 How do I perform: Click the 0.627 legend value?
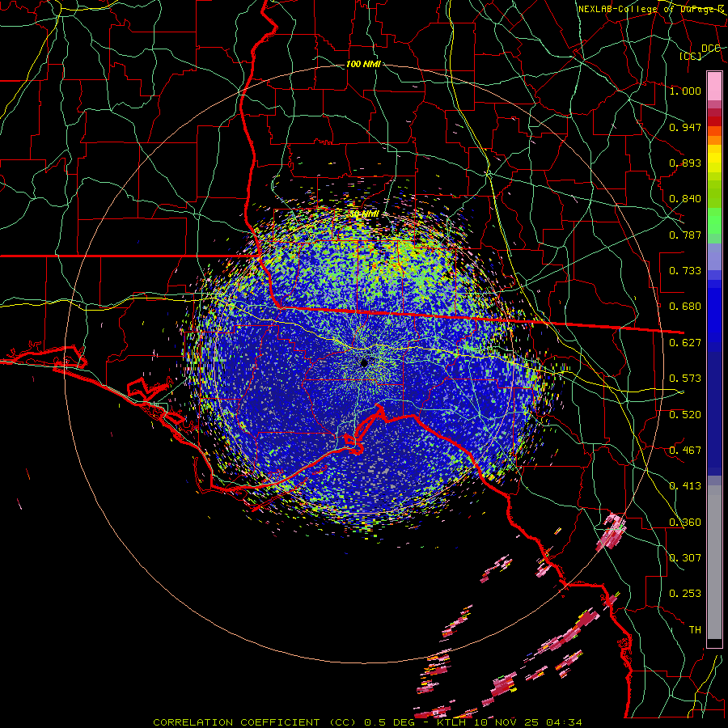pos(685,343)
